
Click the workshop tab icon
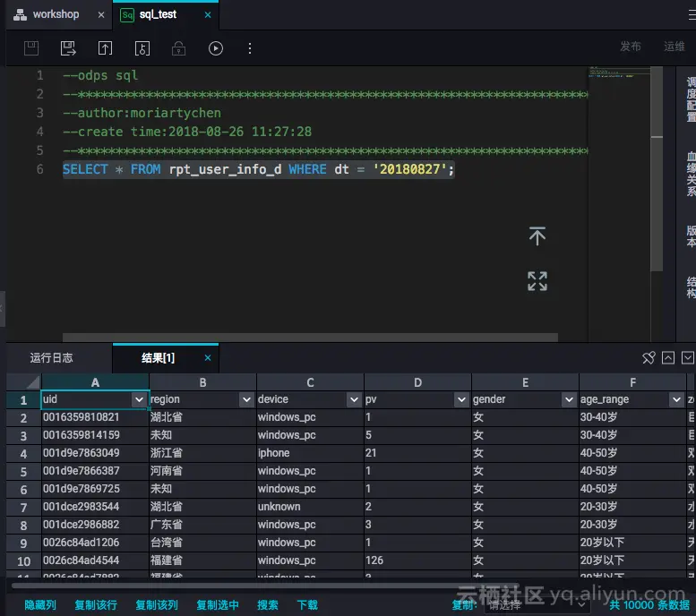[x=20, y=14]
